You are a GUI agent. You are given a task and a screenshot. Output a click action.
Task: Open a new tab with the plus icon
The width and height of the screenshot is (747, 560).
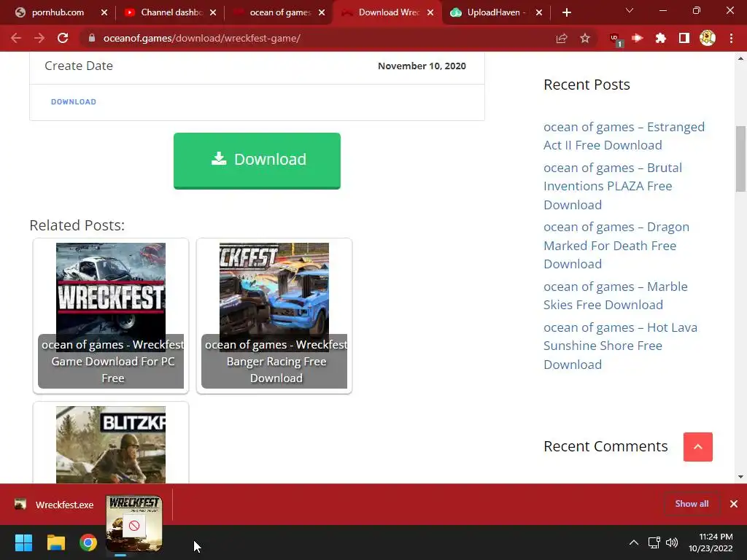566,12
